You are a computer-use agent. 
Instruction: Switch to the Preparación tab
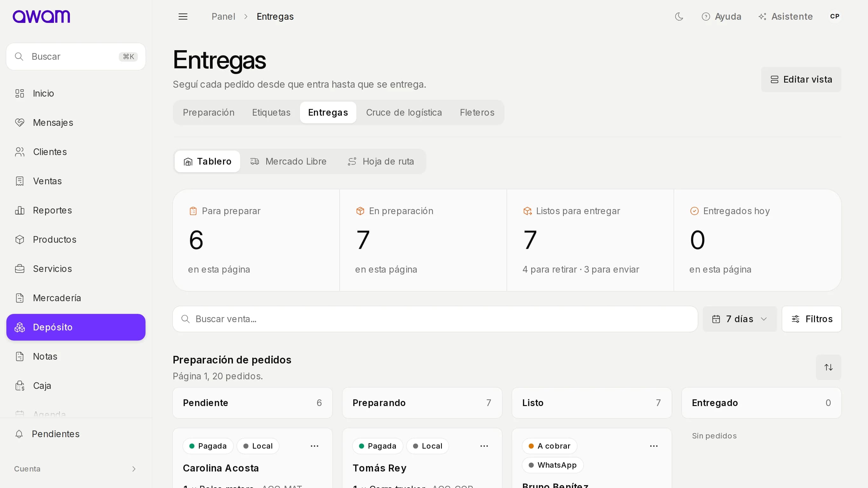pos(208,112)
